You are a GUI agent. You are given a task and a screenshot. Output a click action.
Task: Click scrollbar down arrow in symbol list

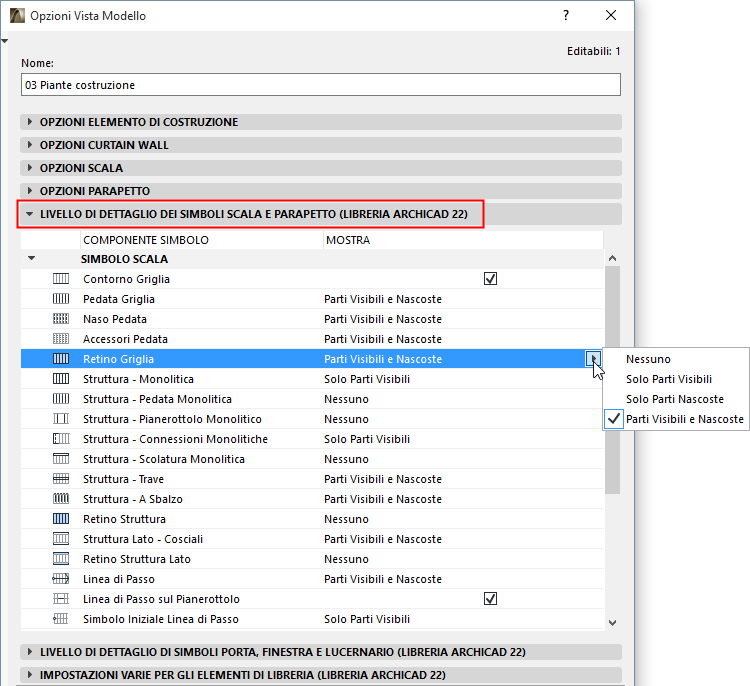tap(612, 622)
